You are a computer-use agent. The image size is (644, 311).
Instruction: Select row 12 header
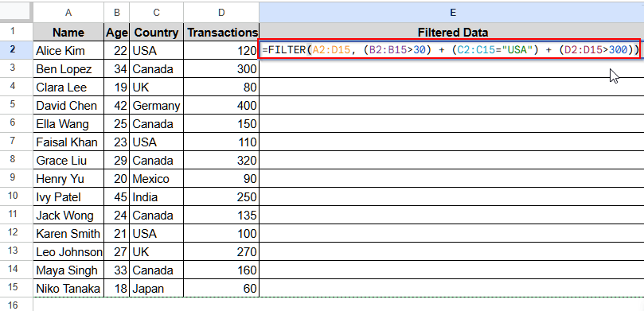[12, 232]
